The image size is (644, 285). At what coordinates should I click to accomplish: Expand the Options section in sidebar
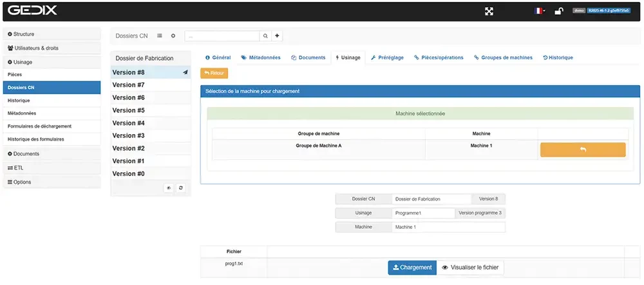(52, 182)
